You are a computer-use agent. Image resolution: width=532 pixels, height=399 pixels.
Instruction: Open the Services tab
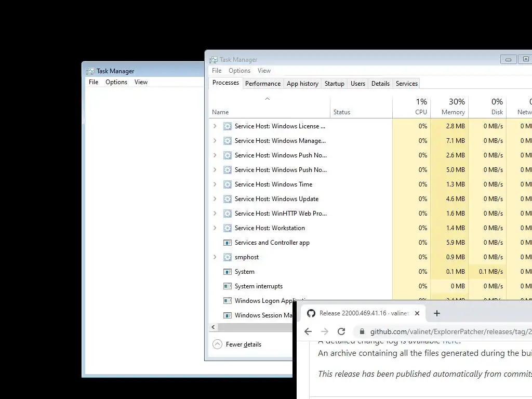click(406, 84)
